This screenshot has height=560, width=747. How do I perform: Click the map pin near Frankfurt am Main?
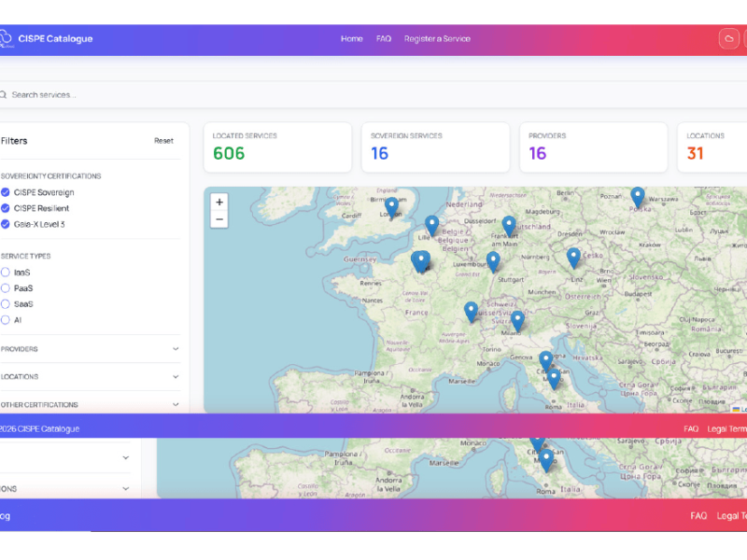pos(509,225)
